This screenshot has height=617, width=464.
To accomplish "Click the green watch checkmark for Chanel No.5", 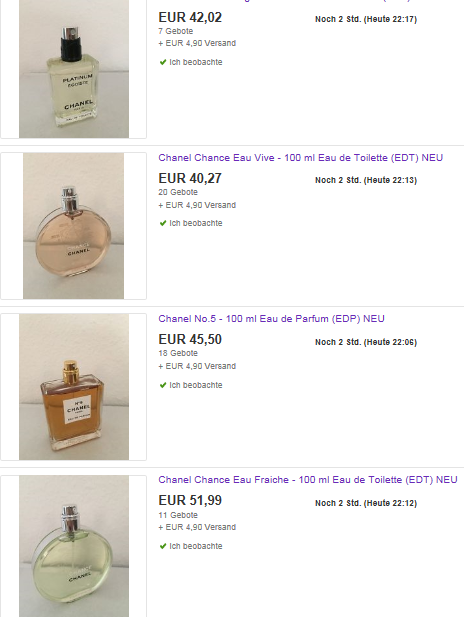I will click(x=163, y=385).
